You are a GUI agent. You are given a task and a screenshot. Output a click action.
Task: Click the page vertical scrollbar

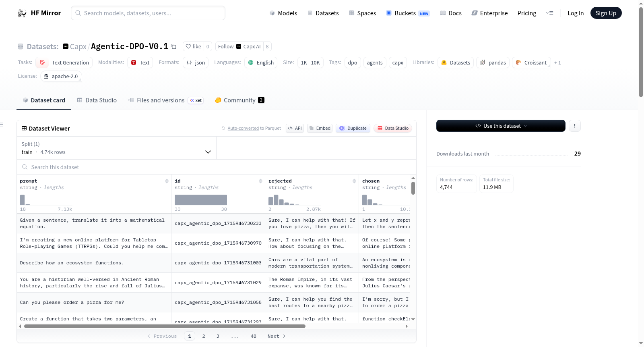coord(641,52)
